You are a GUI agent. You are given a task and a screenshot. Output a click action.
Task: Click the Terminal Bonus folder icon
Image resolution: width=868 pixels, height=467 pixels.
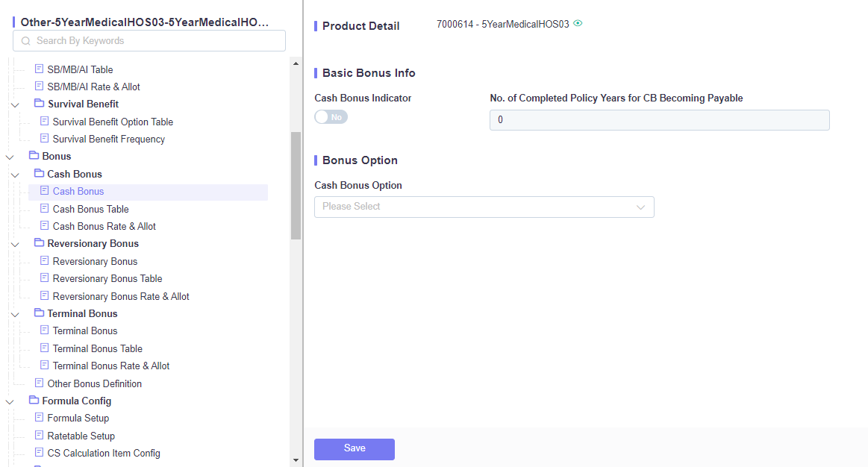(39, 312)
